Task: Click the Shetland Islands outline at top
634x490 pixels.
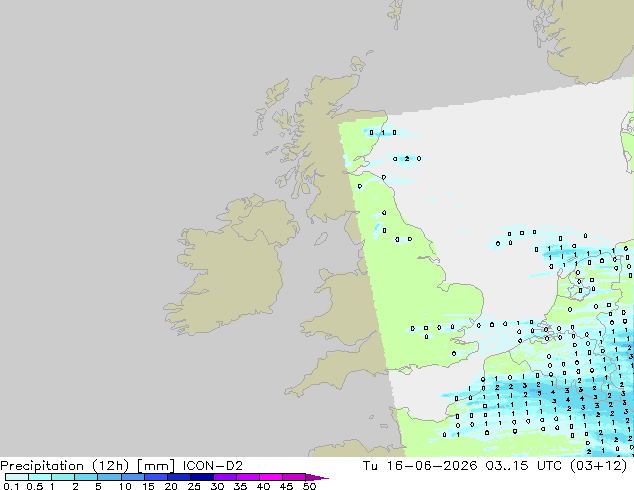Action: coord(395,14)
